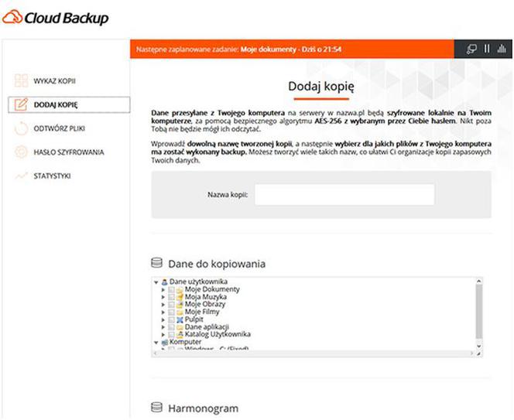Click the Hasło szyfrowania gear icon
The height and width of the screenshot is (420, 514).
(x=22, y=152)
